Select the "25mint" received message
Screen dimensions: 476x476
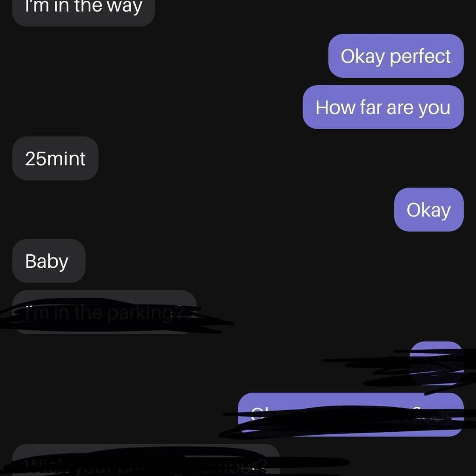[x=55, y=159]
